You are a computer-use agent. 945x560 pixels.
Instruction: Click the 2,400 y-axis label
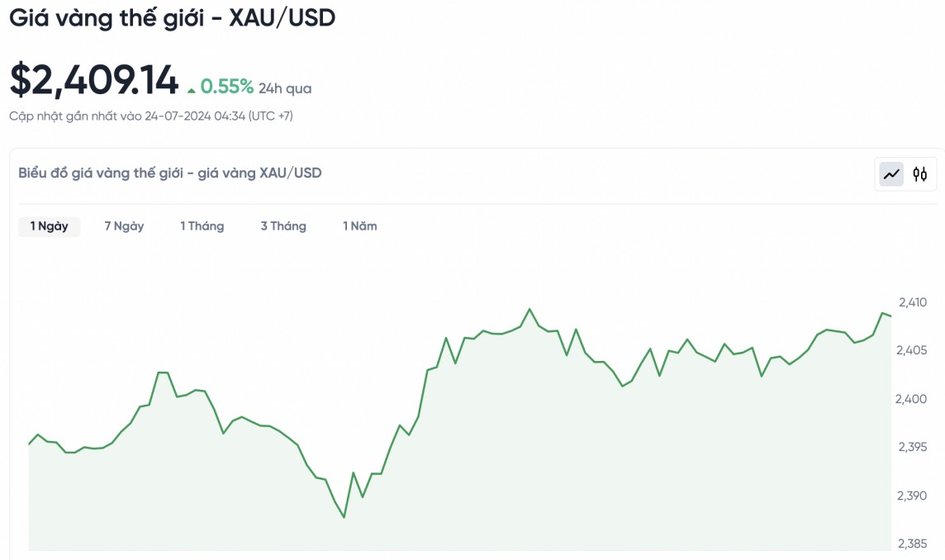912,399
